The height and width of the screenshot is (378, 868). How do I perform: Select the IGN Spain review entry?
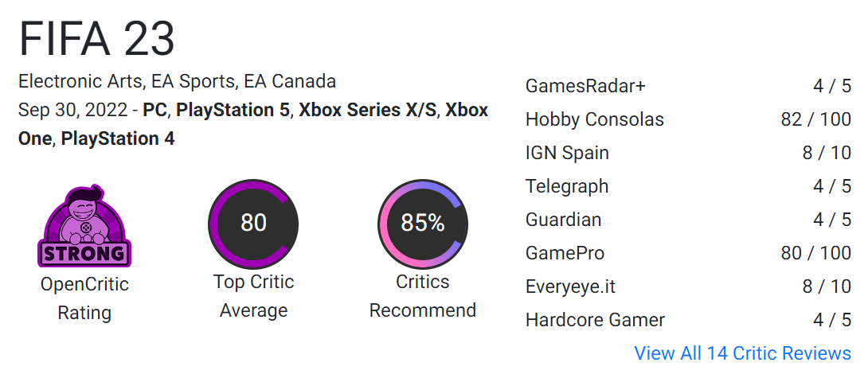[567, 153]
